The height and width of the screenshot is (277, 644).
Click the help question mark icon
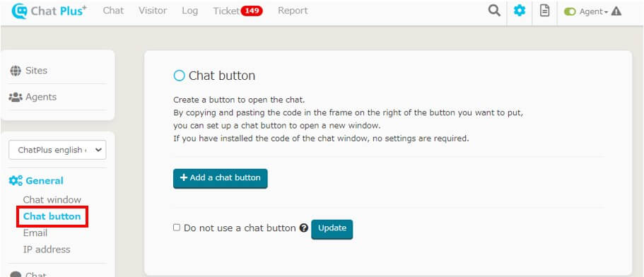coord(303,228)
